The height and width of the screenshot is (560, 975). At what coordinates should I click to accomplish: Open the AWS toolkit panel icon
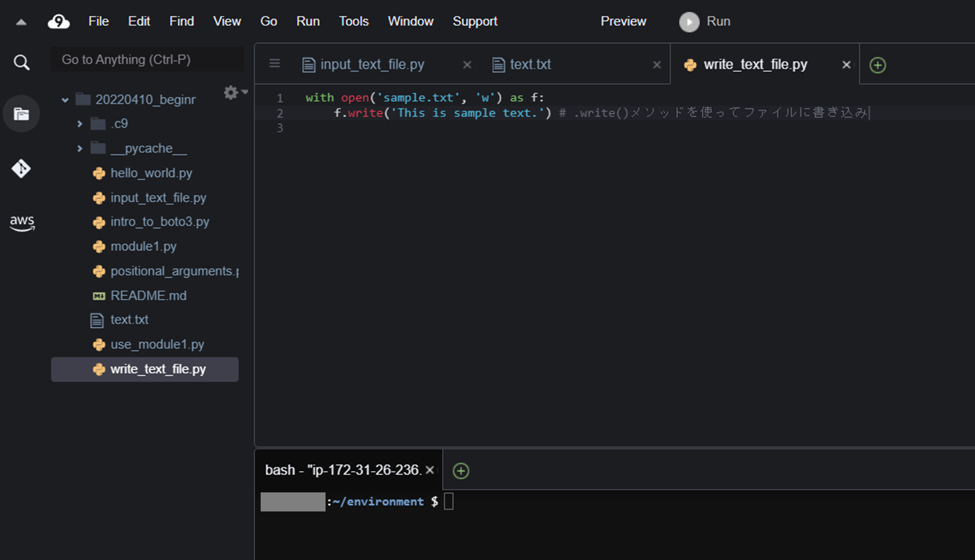click(x=22, y=222)
